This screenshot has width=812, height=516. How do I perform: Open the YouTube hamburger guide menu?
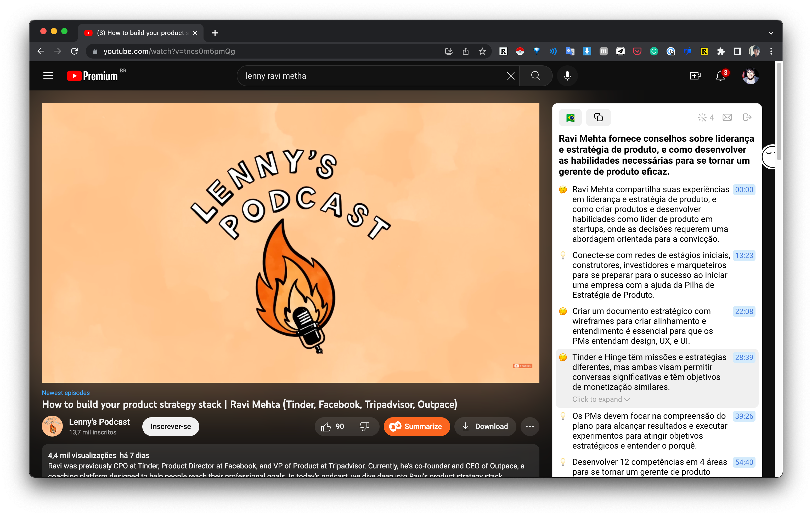click(48, 76)
